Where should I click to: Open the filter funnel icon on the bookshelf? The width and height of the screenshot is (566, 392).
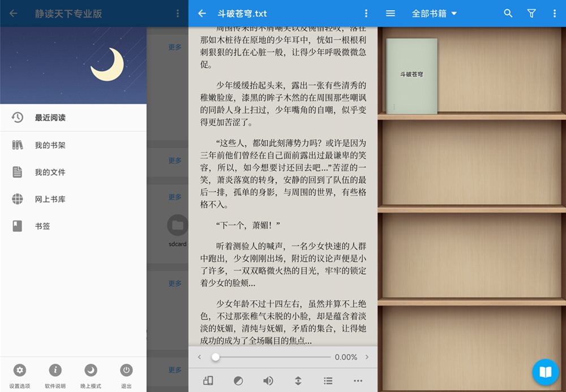coord(531,14)
